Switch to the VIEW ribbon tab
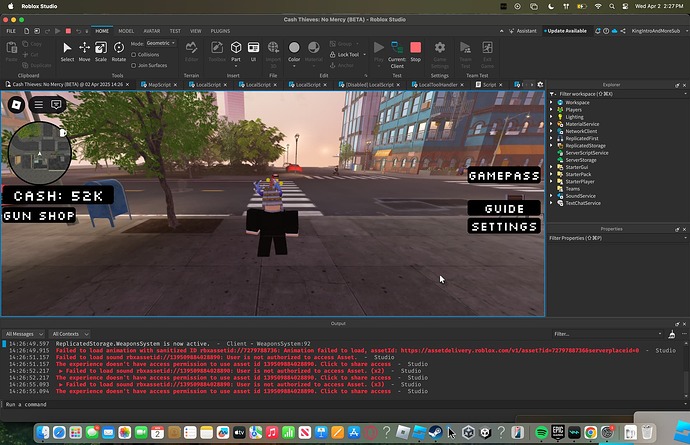This screenshot has width=690, height=445. point(195,31)
